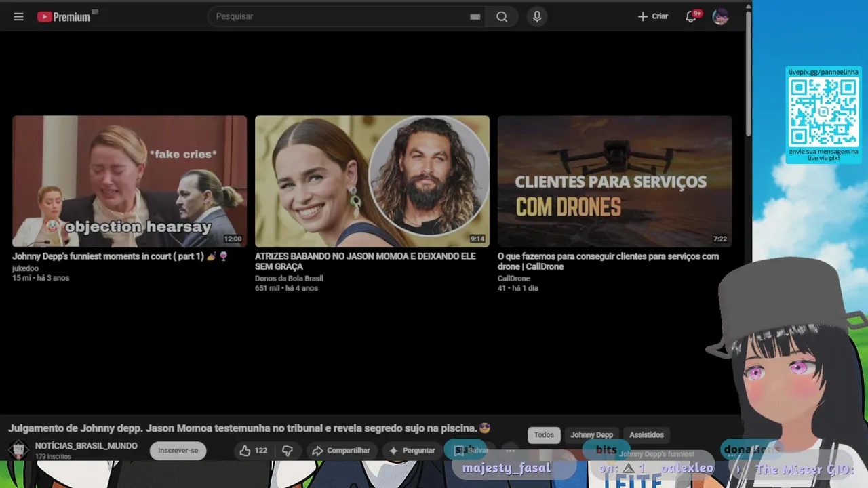The height and width of the screenshot is (488, 868).
Task: Select the Todos filter chip
Action: (x=544, y=435)
